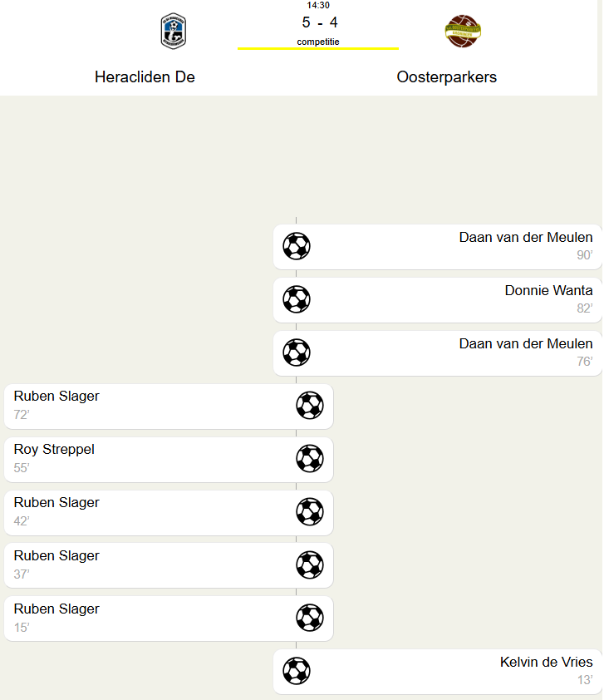The width and height of the screenshot is (604, 700).
Task: Click the Oosterparkers club logo
Action: [x=463, y=32]
